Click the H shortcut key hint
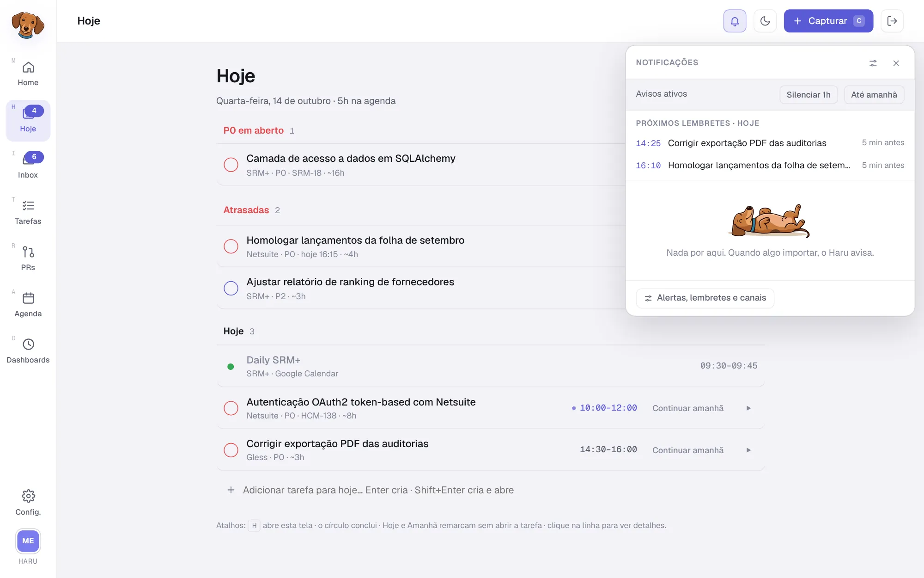 tap(254, 526)
